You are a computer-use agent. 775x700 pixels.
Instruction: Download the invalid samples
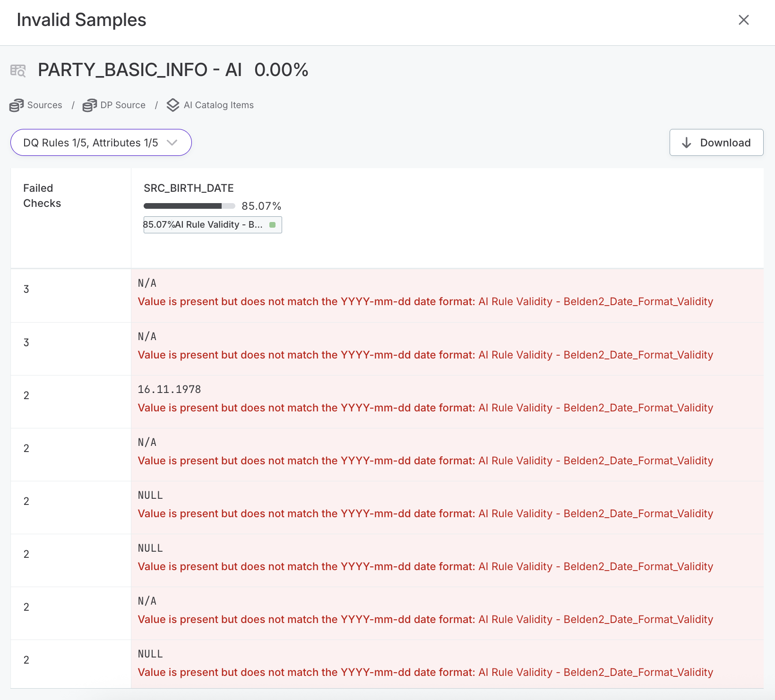pyautogui.click(x=716, y=143)
